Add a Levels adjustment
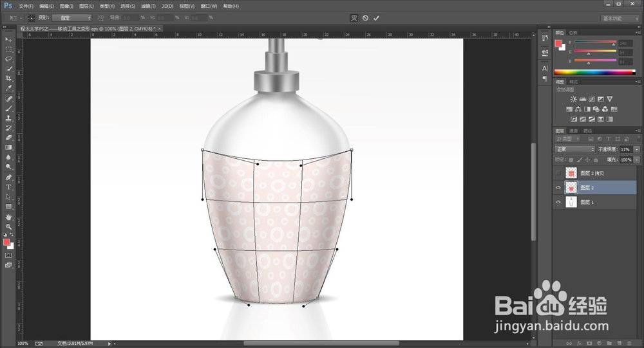Image resolution: width=644 pixels, height=348 pixels. (x=582, y=99)
